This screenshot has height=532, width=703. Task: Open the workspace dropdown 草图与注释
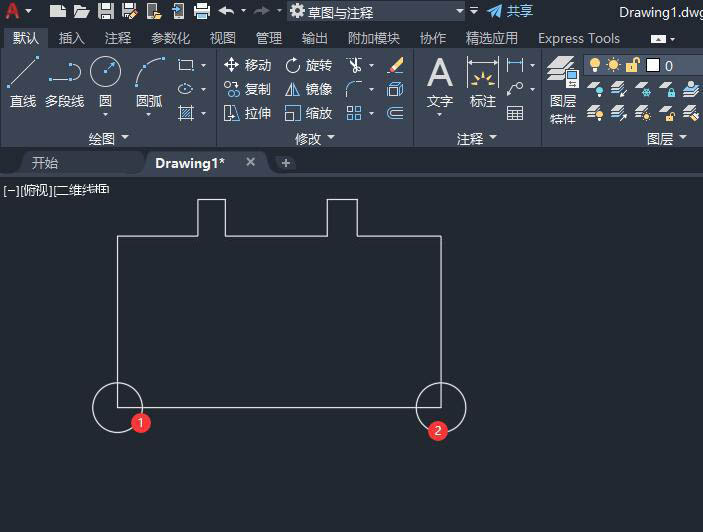[x=377, y=12]
